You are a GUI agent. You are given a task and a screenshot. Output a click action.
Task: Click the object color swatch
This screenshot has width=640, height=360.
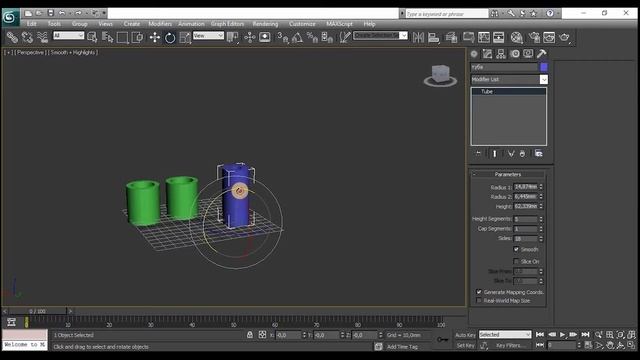coord(544,67)
